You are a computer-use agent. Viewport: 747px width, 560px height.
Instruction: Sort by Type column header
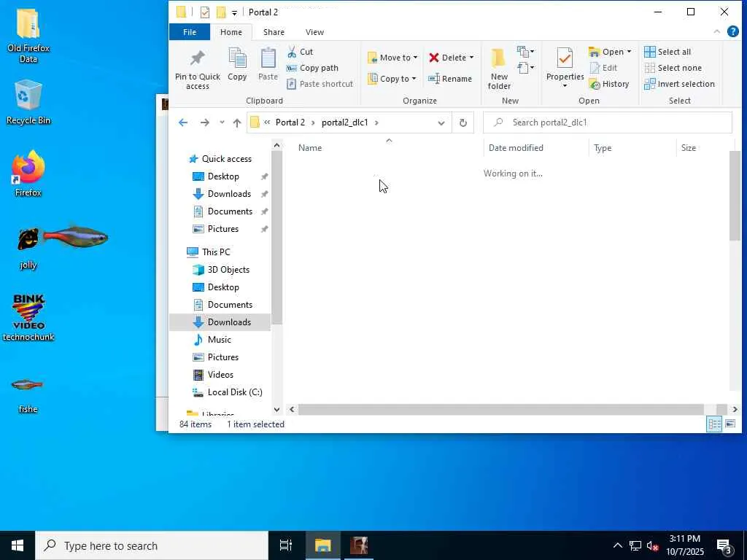click(x=603, y=147)
